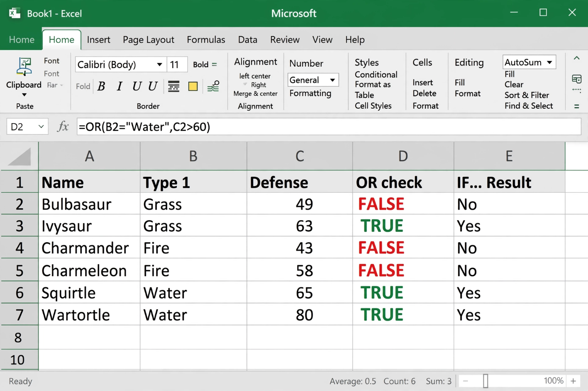Viewport: 588px width, 391px height.
Task: Select the Yes cell in Ivysaur's row
Action: (x=509, y=226)
